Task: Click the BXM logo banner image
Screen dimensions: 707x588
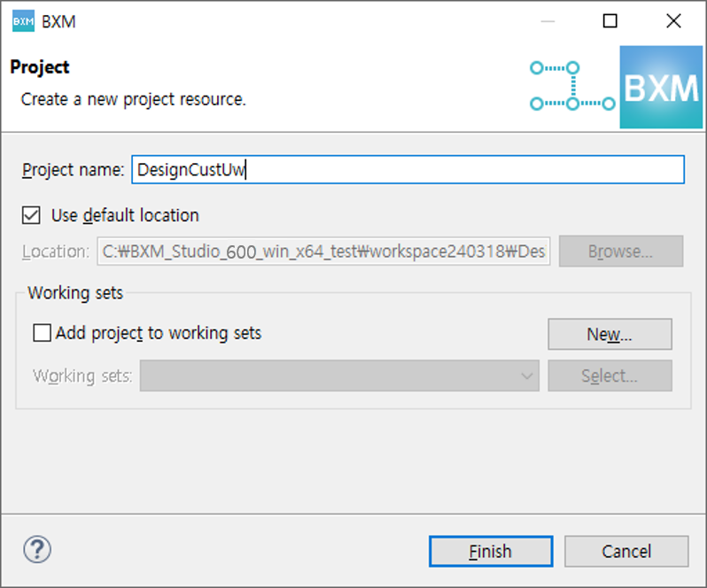Action: [660, 88]
